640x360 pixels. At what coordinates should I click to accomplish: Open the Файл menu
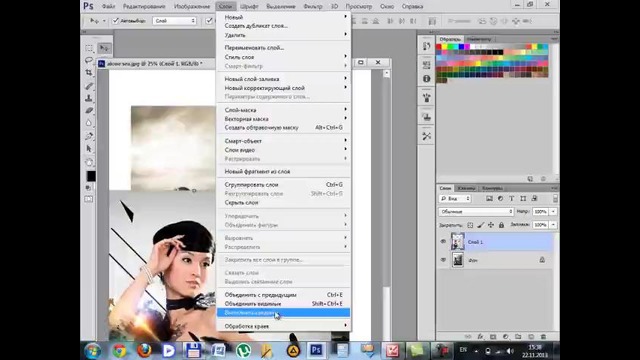click(x=108, y=7)
